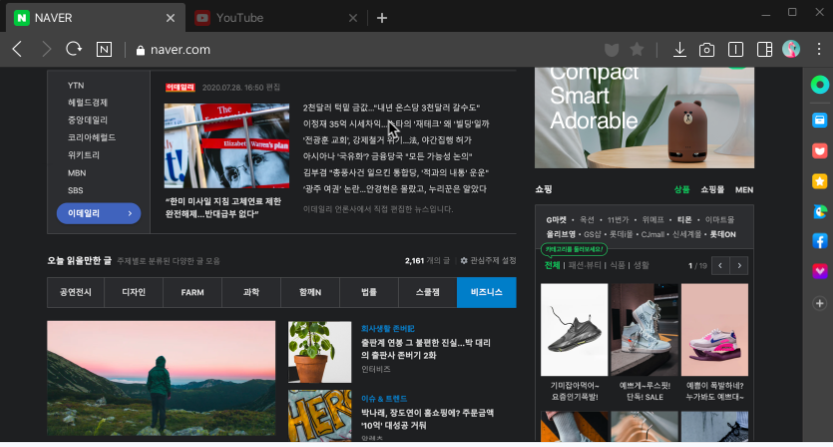Screen dimensions: 833x447
Task: Open the hiker mountain sunset thumbnail
Action: pyautogui.click(x=162, y=378)
